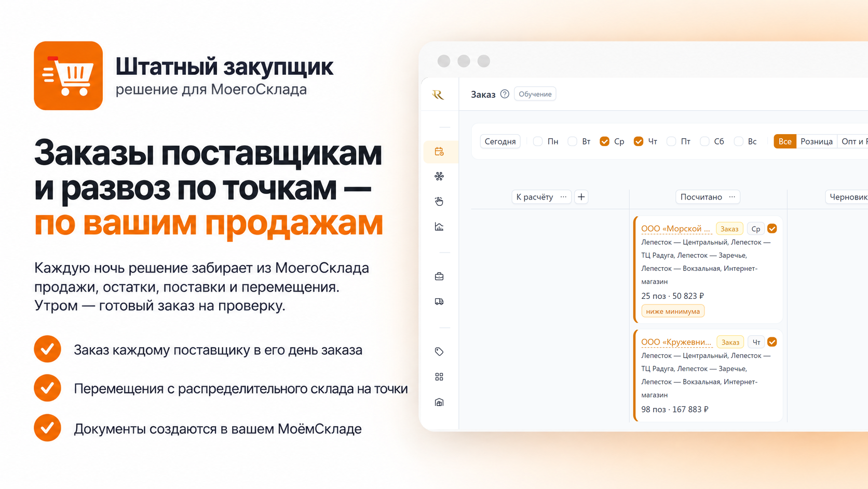Enable the Сб weekday checkbox
The image size is (868, 489).
(x=704, y=141)
